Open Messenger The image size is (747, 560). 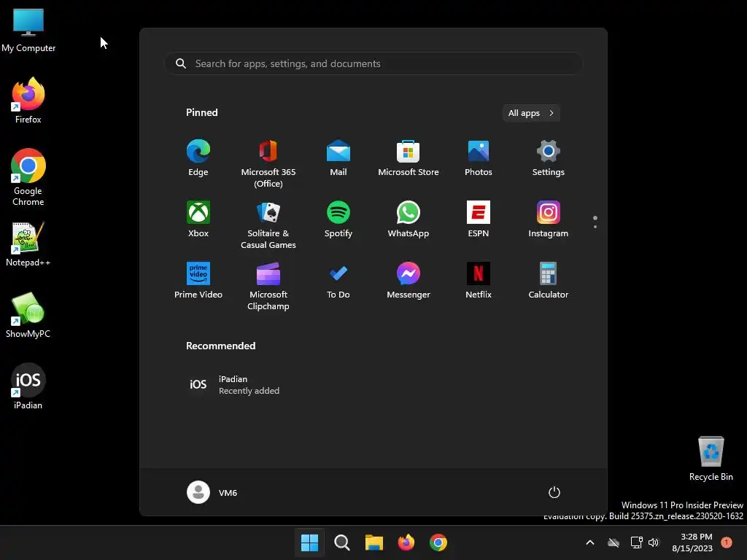409,281
